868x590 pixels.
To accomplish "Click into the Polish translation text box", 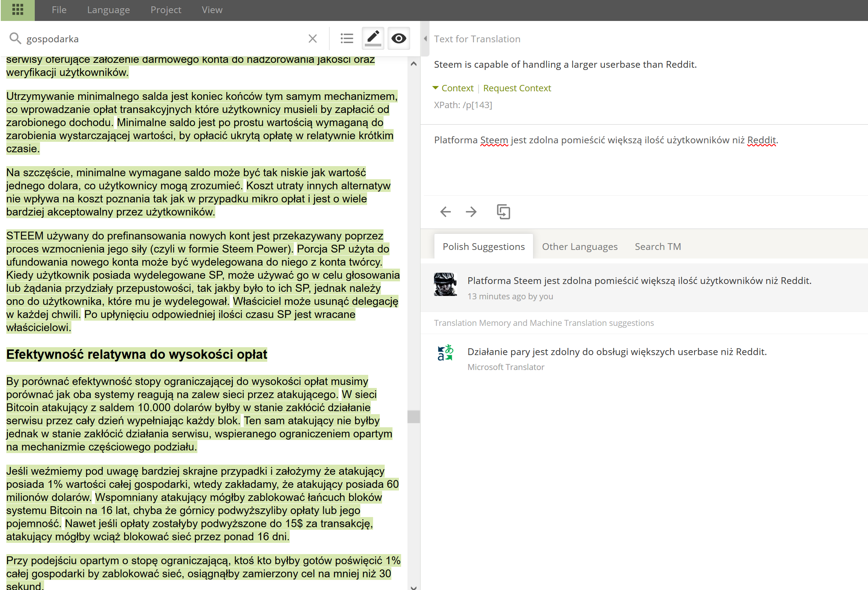I will (646, 161).
